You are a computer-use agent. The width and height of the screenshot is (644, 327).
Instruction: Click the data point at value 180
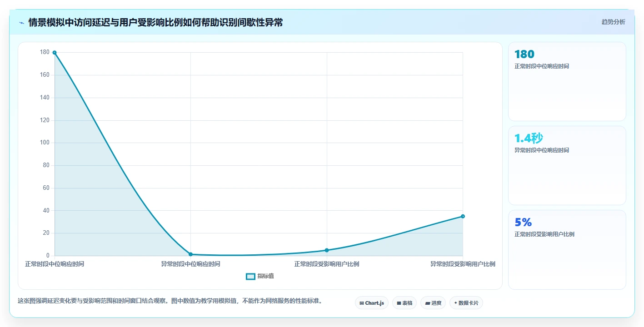[55, 53]
